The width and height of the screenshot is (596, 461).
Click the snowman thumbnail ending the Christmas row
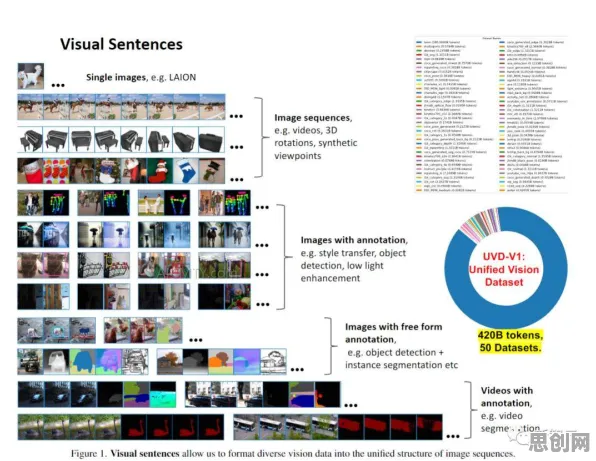(x=212, y=171)
